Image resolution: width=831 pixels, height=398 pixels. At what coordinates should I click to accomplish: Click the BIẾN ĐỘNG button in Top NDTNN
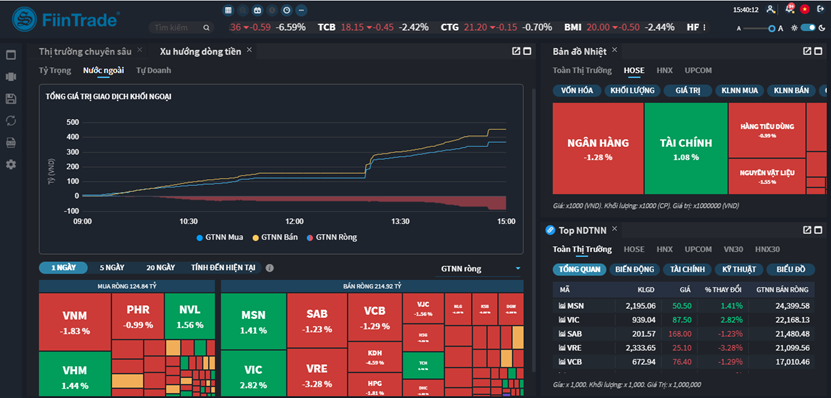[633, 269]
